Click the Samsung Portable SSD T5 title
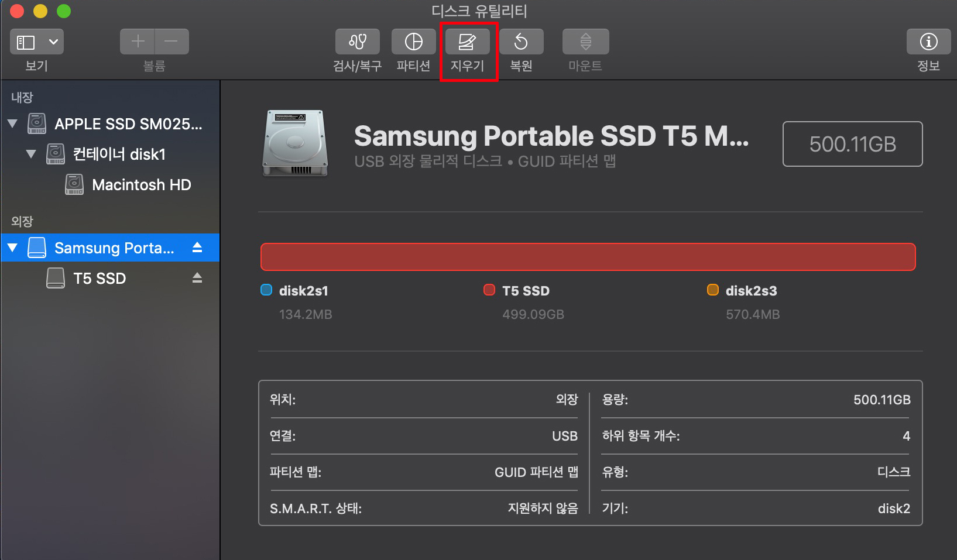Viewport: 957px width, 560px height. click(551, 136)
